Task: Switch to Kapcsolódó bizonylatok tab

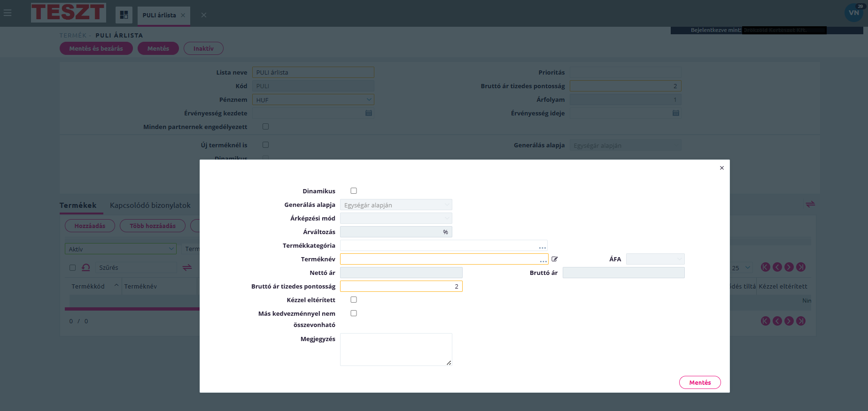Action: [x=150, y=205]
